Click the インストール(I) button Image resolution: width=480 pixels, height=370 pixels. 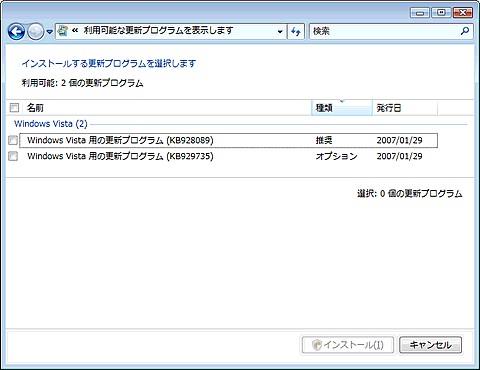click(x=348, y=345)
